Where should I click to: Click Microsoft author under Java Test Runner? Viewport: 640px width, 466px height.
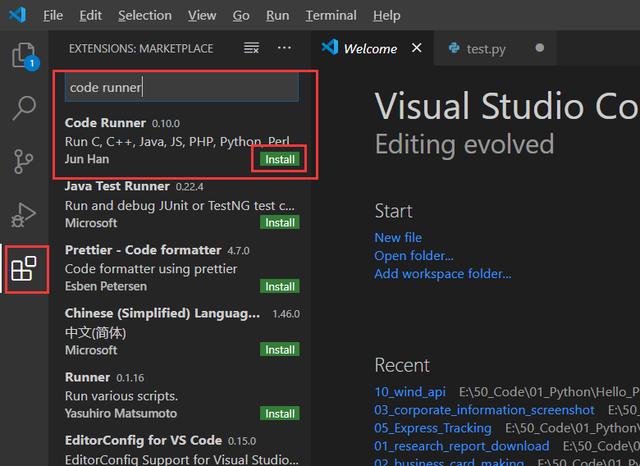91,223
